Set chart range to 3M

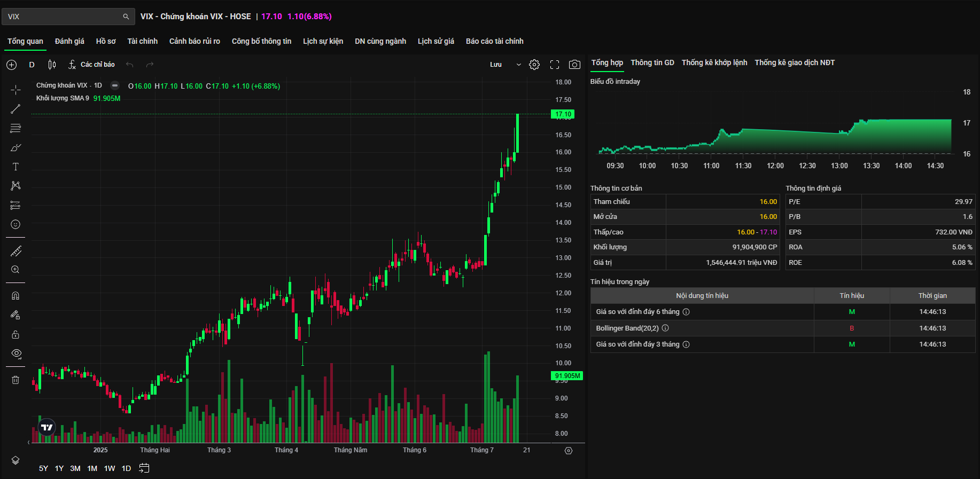[x=75, y=468]
